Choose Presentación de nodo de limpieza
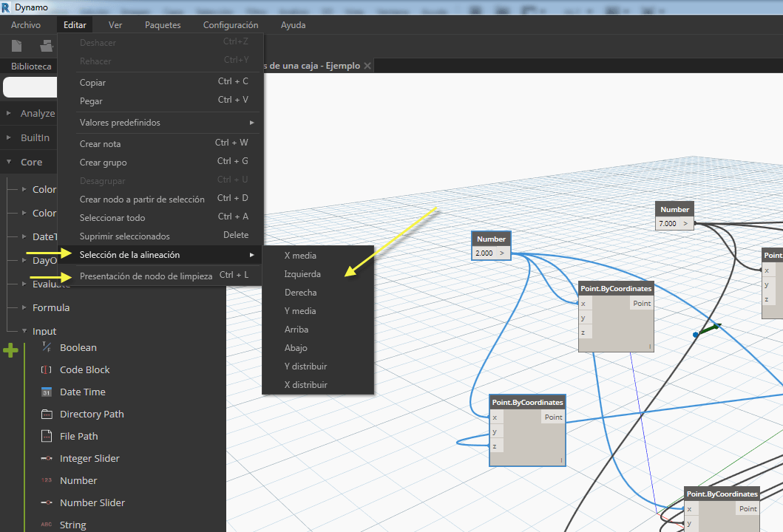Screen dimensions: 783x532 click(160, 276)
